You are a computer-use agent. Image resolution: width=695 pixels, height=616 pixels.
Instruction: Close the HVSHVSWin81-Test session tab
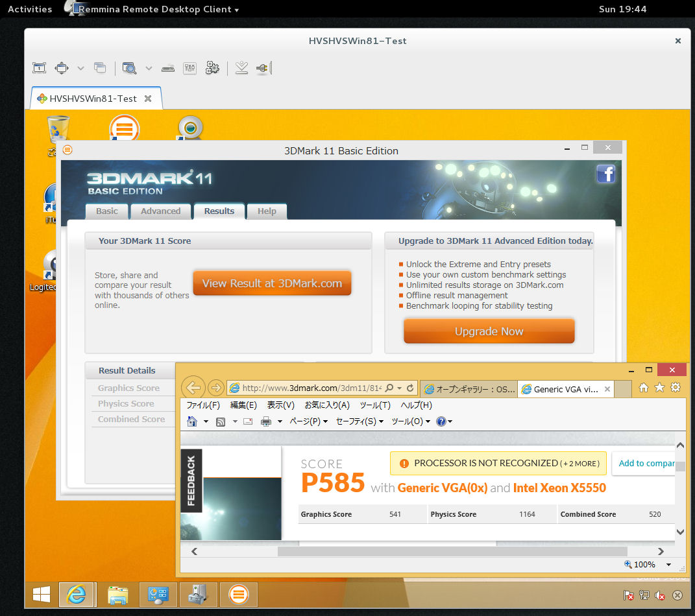(148, 99)
